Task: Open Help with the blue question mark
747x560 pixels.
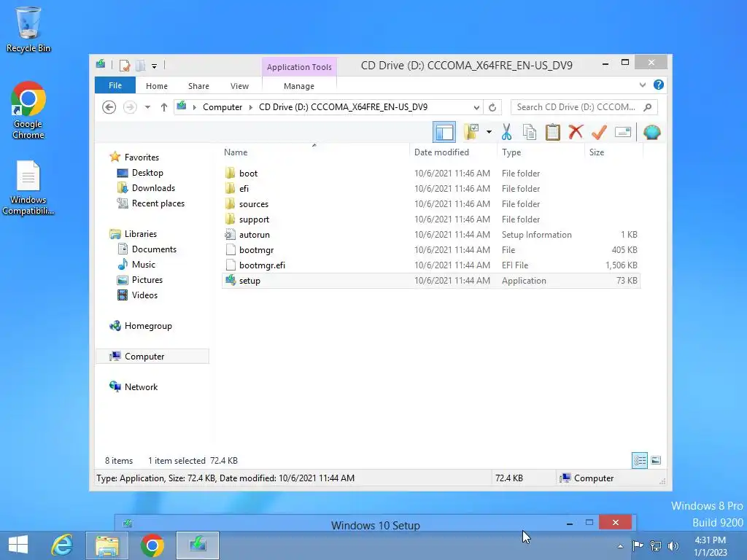Action: coord(659,85)
